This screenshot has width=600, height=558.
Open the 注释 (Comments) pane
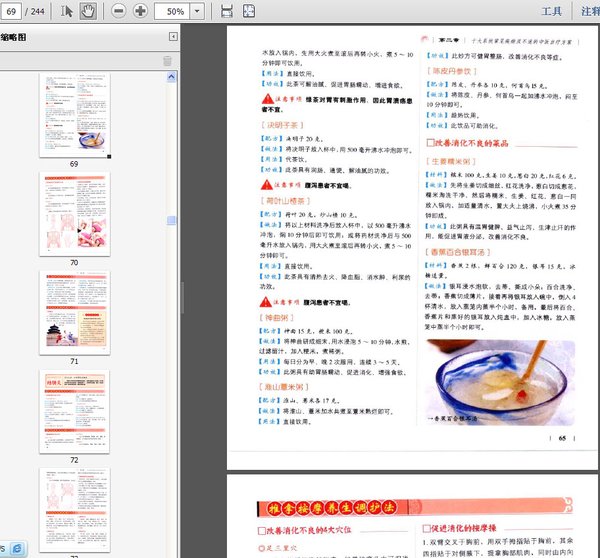[589, 11]
